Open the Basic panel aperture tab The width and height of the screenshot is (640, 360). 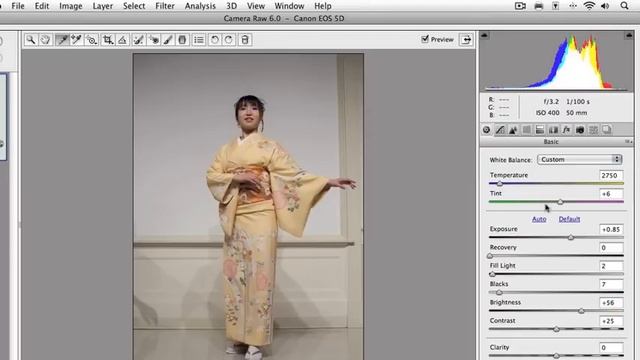[486, 130]
